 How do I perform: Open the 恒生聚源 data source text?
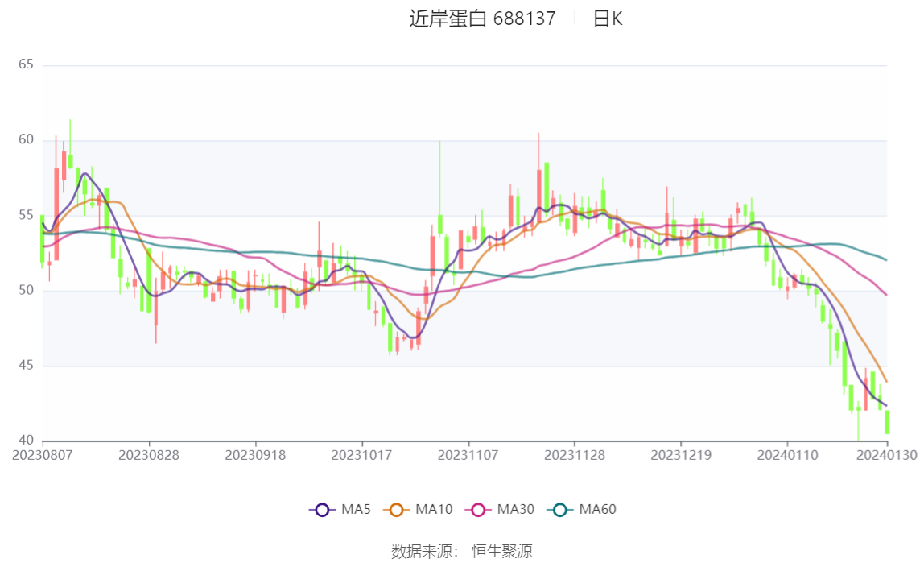pyautogui.click(x=502, y=551)
